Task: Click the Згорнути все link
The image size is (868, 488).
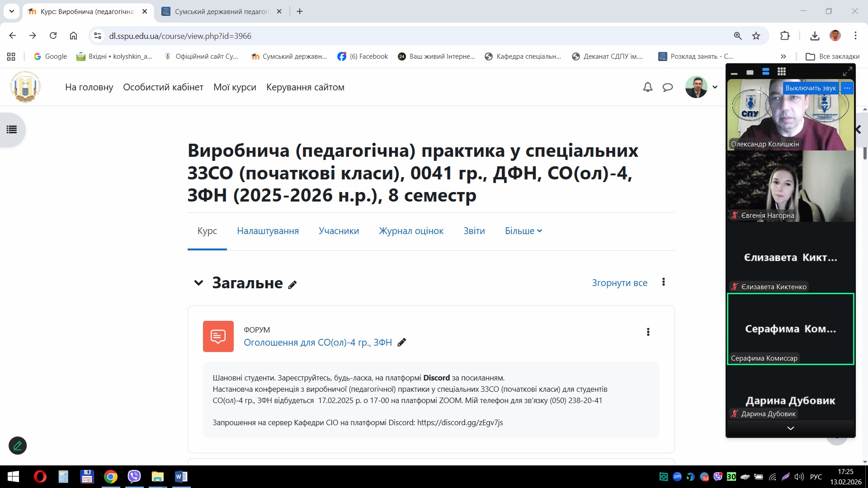Action: tap(619, 283)
